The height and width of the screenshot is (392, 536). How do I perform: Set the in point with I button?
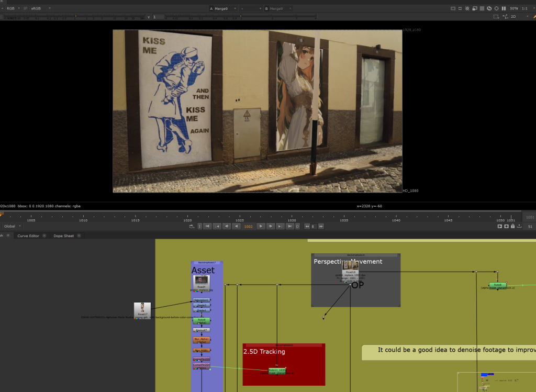coord(200,226)
